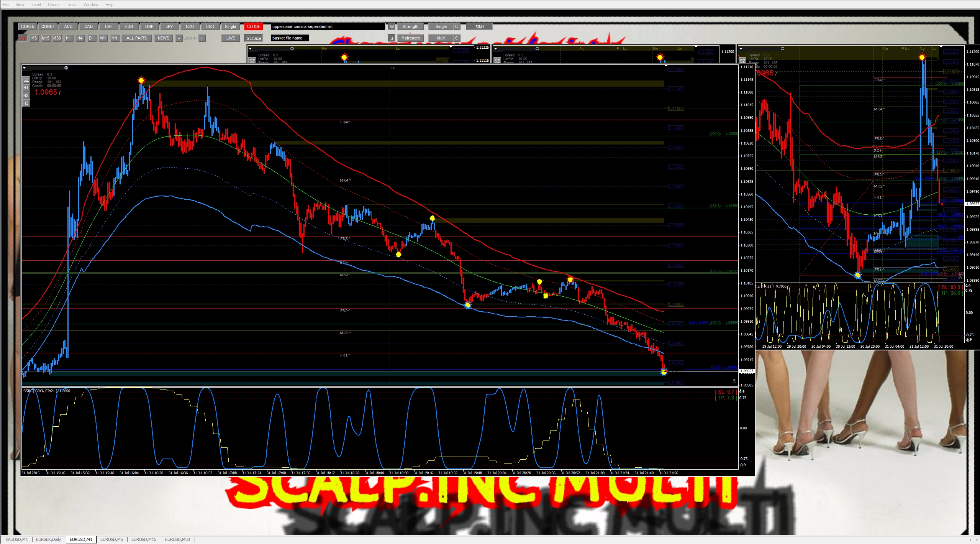The image size is (980, 544).
Task: Zoom in with the plus button
Action: [x=202, y=38]
